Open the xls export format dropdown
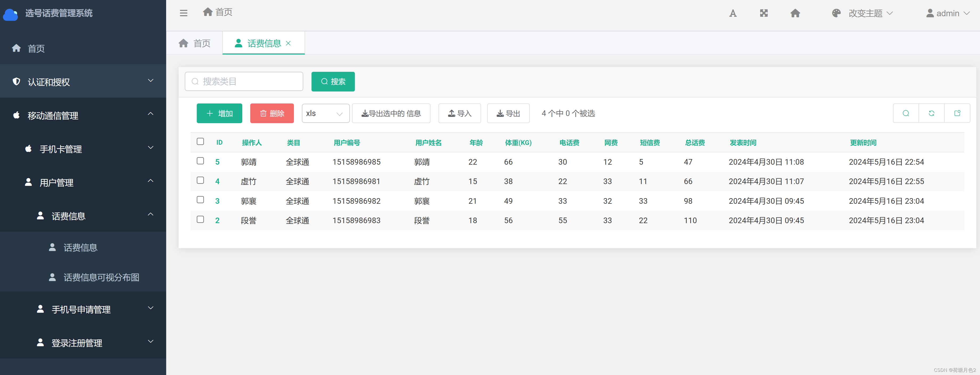The width and height of the screenshot is (980, 375). point(326,113)
